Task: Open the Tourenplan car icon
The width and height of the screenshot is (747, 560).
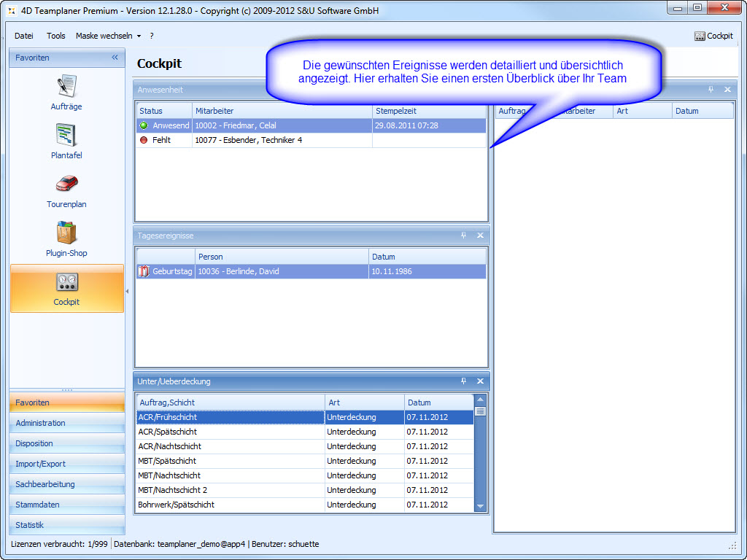Action: 66,184
